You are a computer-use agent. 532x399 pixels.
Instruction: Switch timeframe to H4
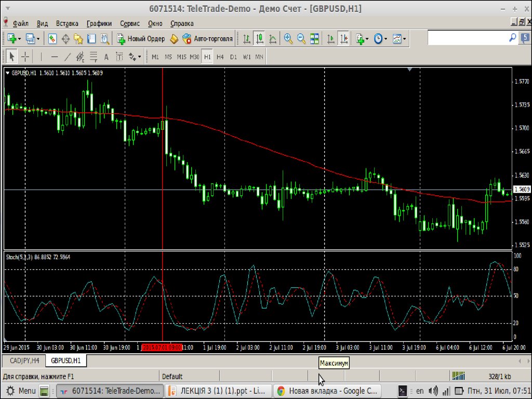pyautogui.click(x=220, y=57)
